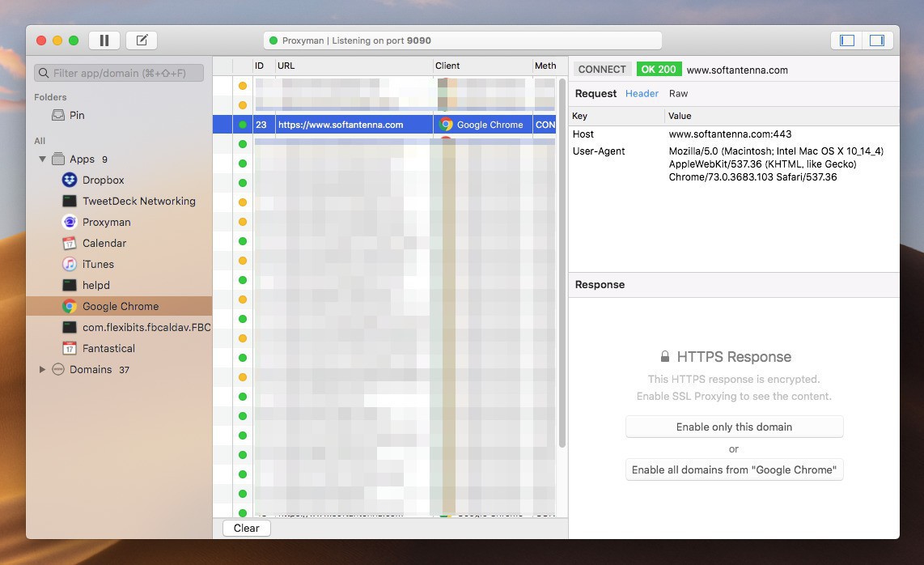Screen dimensions: 924x565
Task: Click the Apps stack icon
Action: pyautogui.click(x=57, y=159)
